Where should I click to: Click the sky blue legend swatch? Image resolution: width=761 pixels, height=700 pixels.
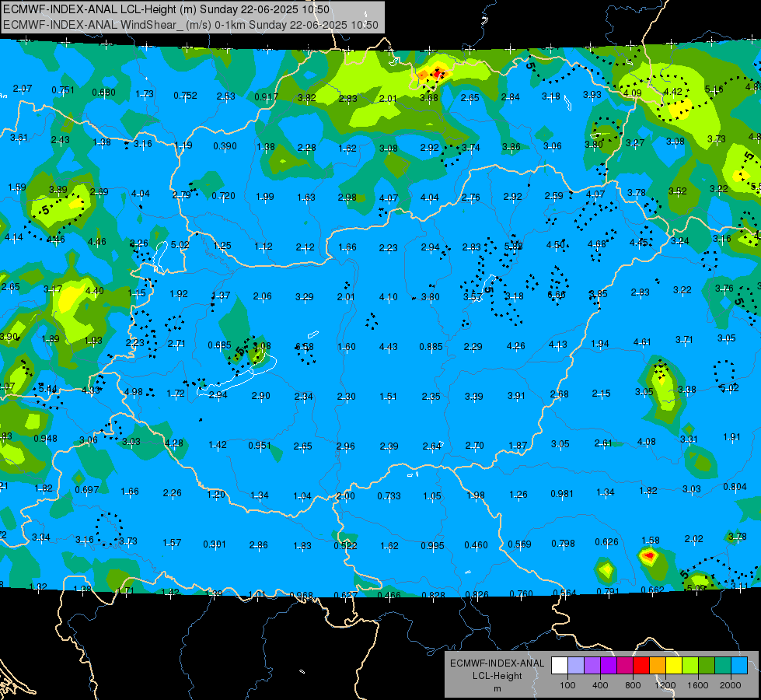739,665
